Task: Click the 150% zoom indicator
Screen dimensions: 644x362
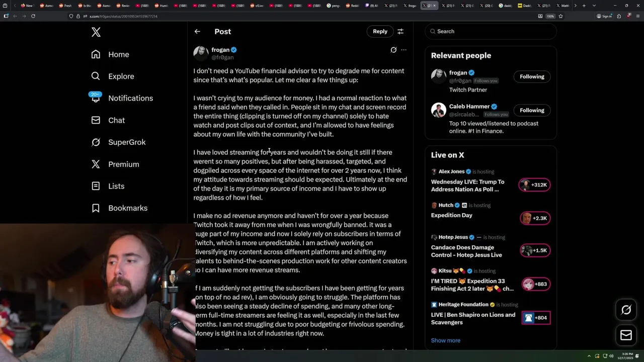Action: click(x=550, y=16)
